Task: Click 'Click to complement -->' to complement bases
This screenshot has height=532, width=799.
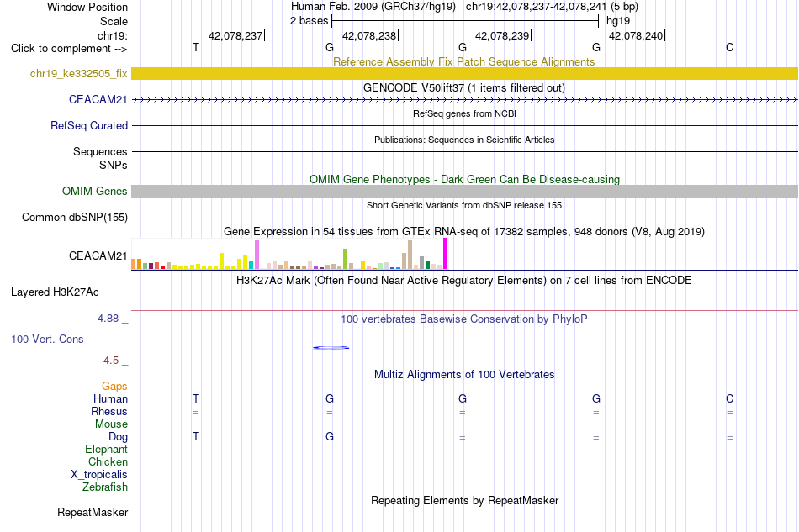Action: [69, 49]
